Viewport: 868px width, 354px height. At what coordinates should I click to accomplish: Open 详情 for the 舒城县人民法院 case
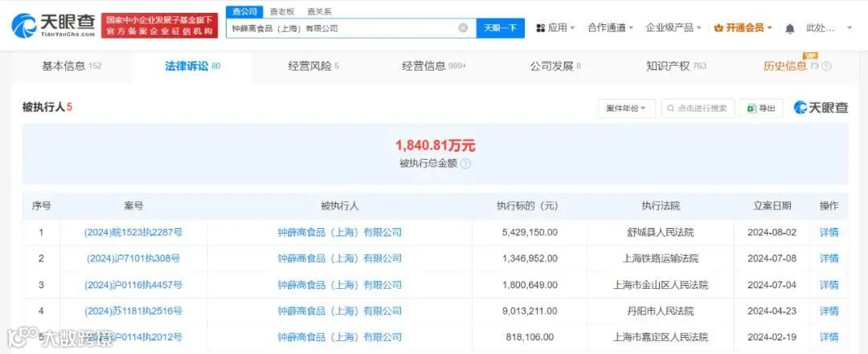829,233
